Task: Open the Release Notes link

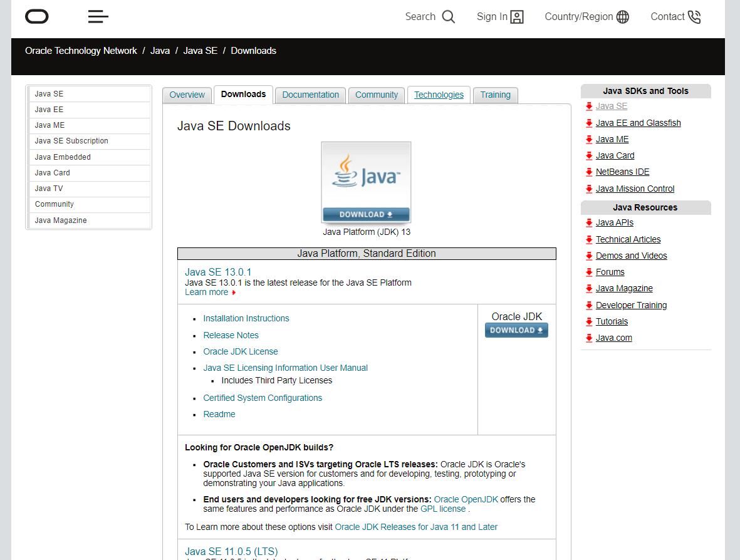Action: point(231,335)
